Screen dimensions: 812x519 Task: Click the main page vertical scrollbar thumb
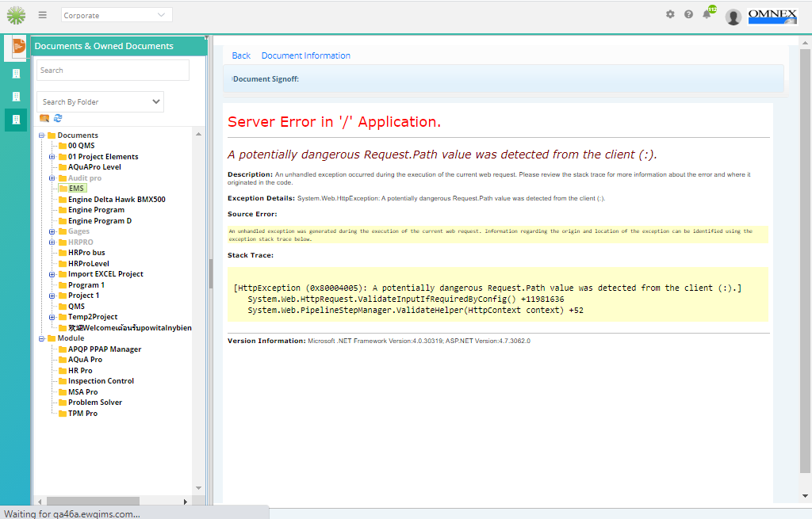pyautogui.click(x=804, y=261)
